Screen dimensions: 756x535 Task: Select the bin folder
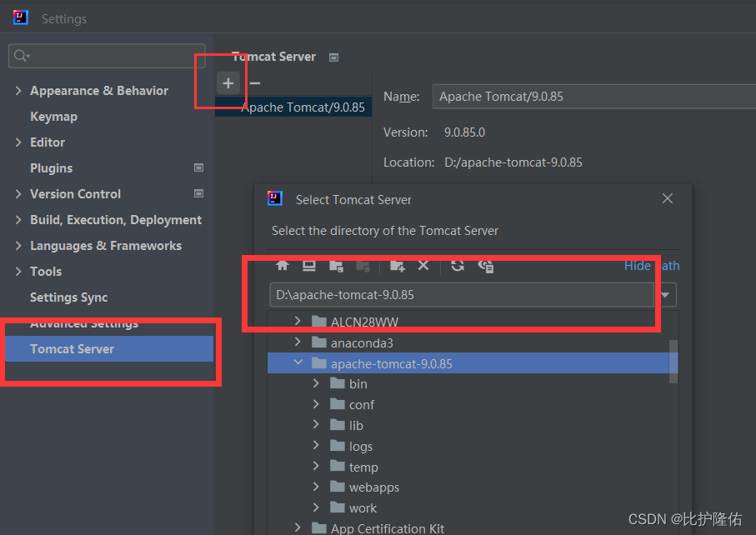(x=358, y=384)
